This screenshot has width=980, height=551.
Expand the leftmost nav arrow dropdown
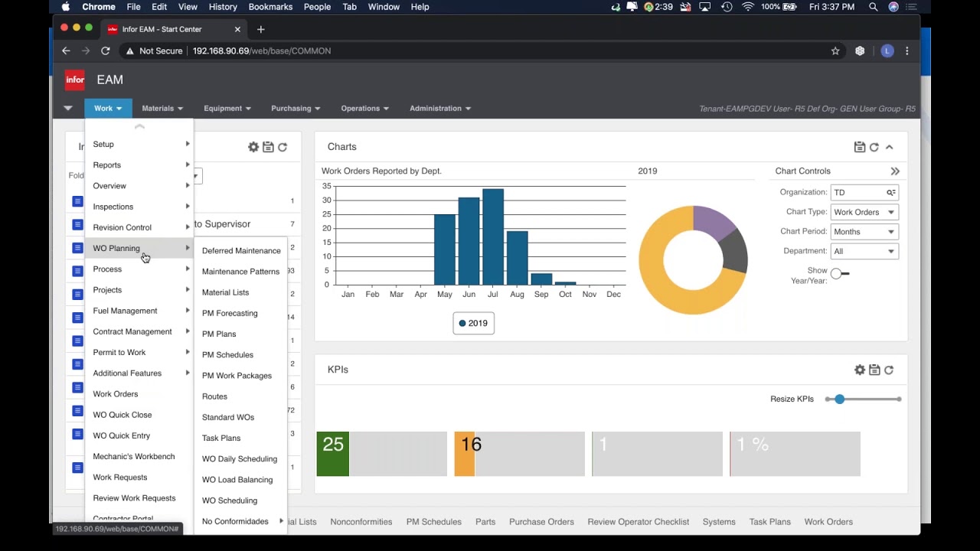[x=68, y=109]
